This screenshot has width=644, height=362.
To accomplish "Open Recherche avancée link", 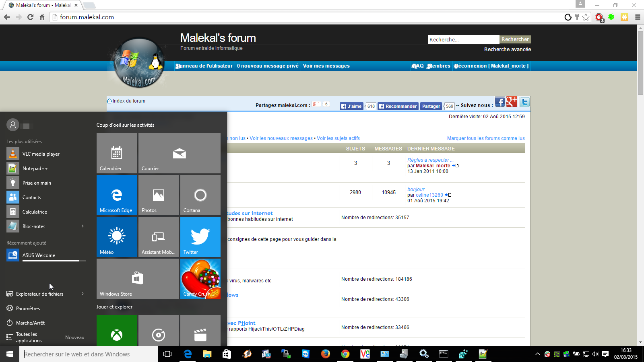I will 508,49.
